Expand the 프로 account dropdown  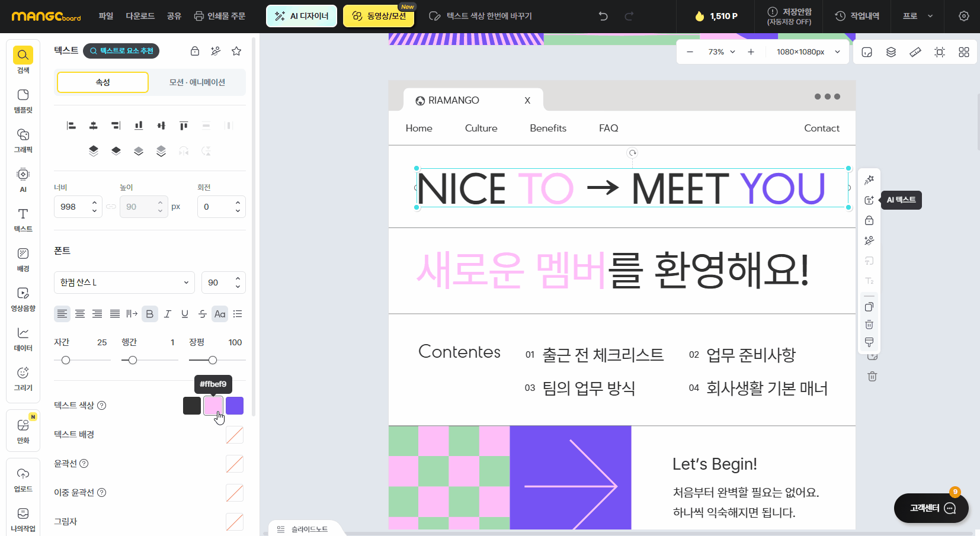coord(918,16)
